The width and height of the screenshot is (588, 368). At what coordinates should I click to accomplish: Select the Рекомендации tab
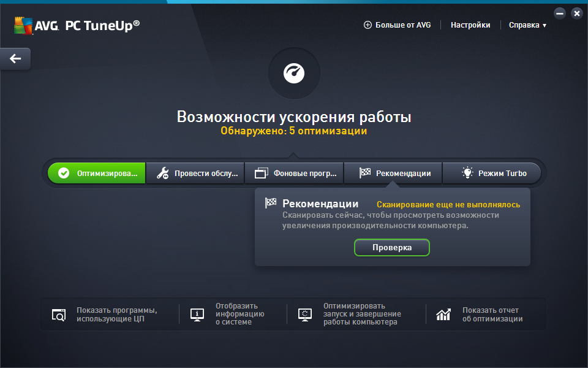point(393,173)
